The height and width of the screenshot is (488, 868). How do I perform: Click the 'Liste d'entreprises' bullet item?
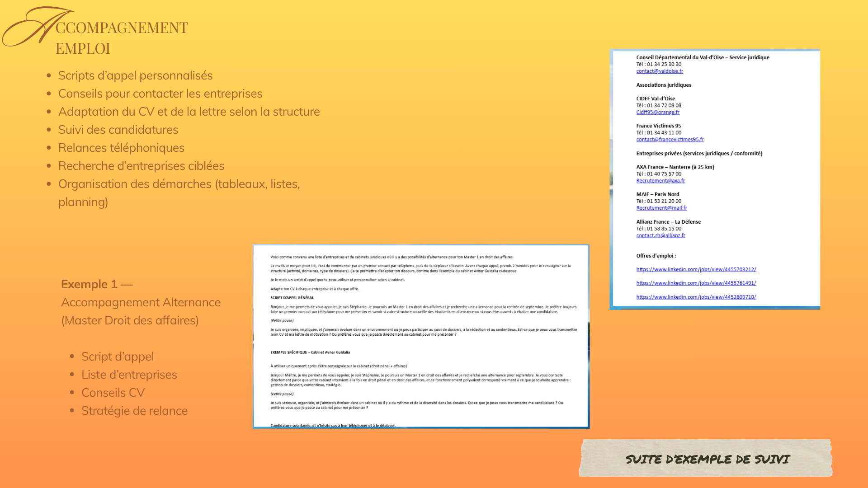(129, 375)
